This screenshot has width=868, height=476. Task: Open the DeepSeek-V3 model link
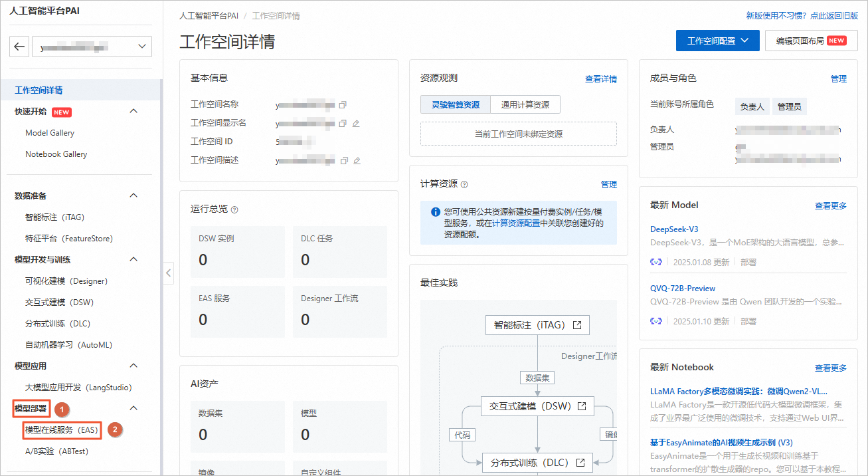pos(674,229)
